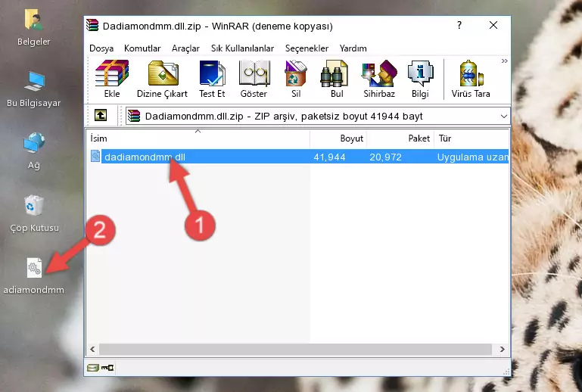
Task: Start Virüs Tara scan
Action: (x=471, y=79)
